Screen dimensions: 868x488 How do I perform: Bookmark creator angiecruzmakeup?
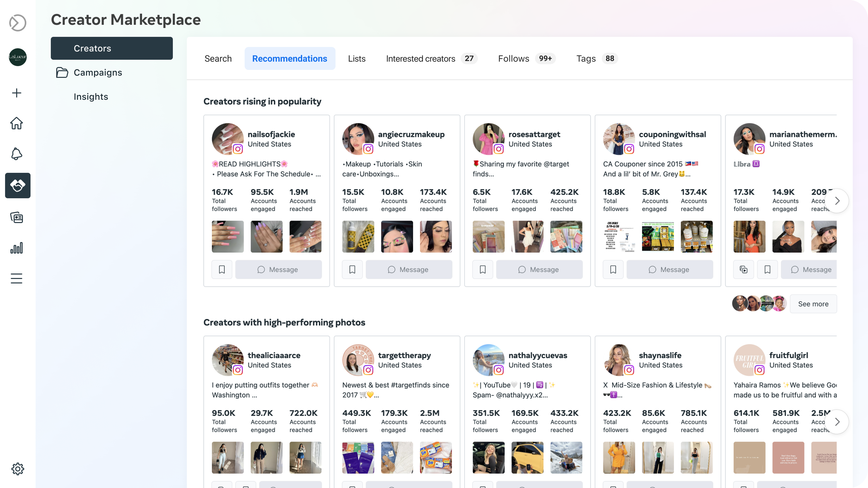point(352,269)
